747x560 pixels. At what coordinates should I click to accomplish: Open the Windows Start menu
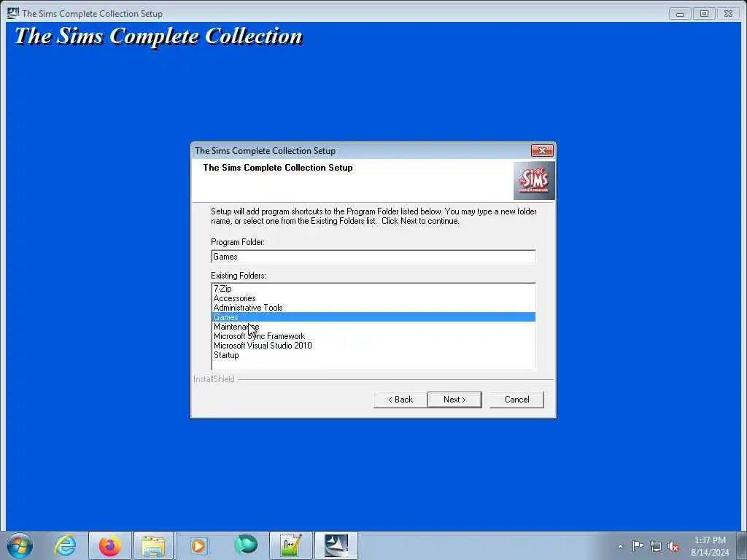(x=20, y=545)
